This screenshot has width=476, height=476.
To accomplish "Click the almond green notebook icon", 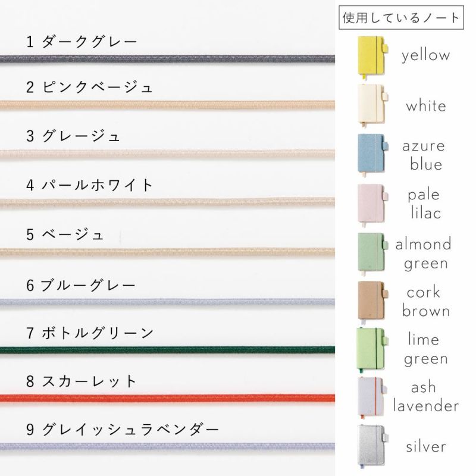I will point(370,252).
